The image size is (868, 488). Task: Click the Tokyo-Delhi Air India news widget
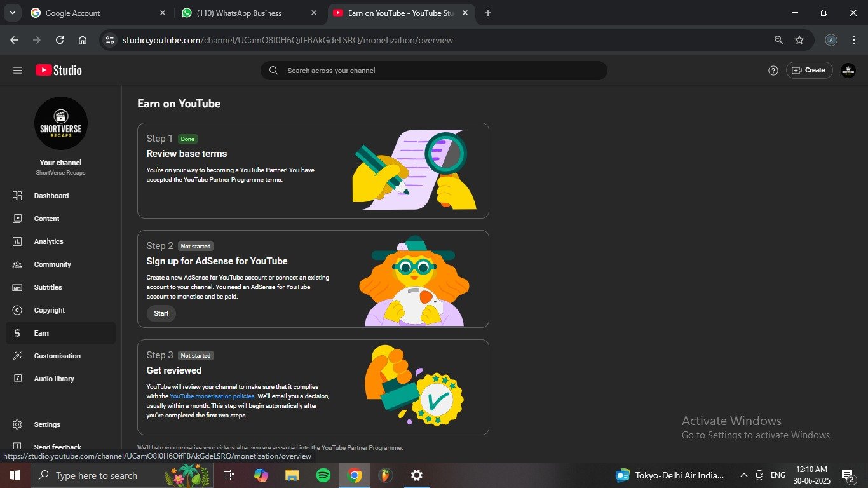point(670,475)
